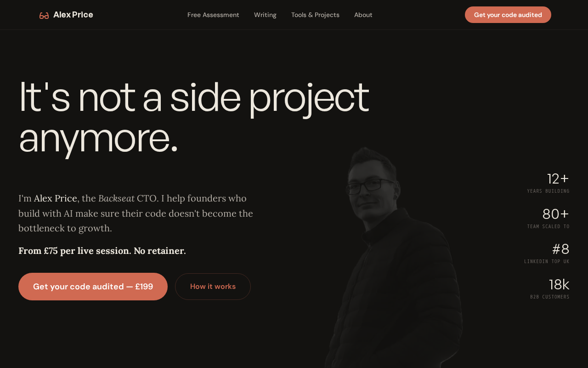Click the 80+ team scaled to stat
This screenshot has height=368, width=588.
click(548, 218)
